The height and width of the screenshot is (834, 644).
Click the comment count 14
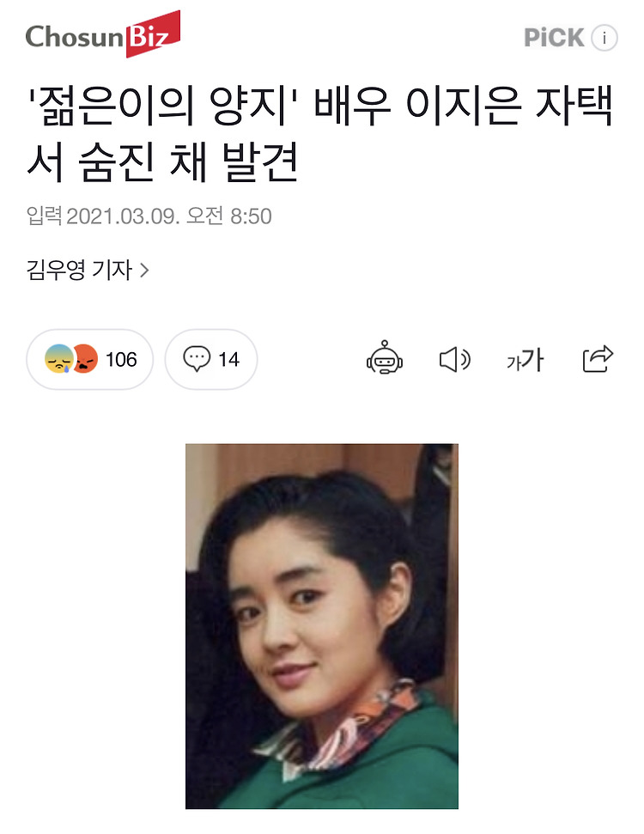tap(229, 360)
